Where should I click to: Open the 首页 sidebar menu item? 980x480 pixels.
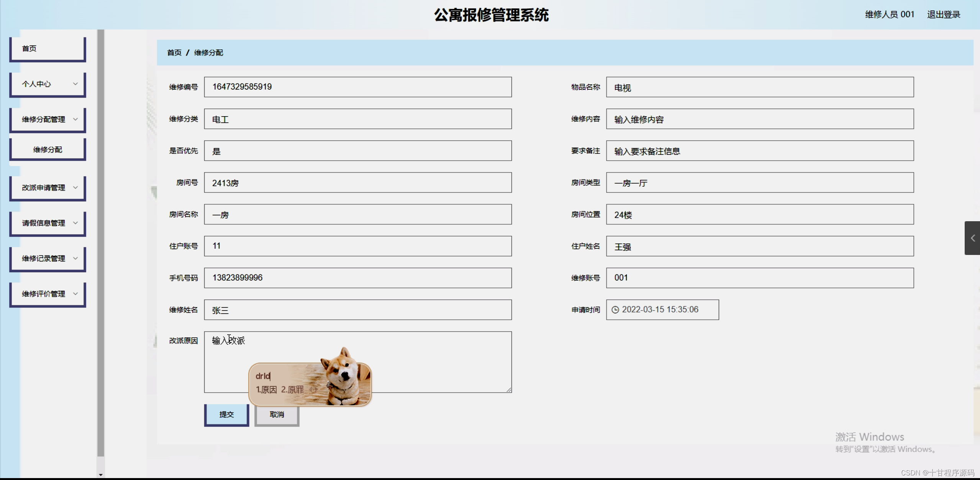[48, 49]
